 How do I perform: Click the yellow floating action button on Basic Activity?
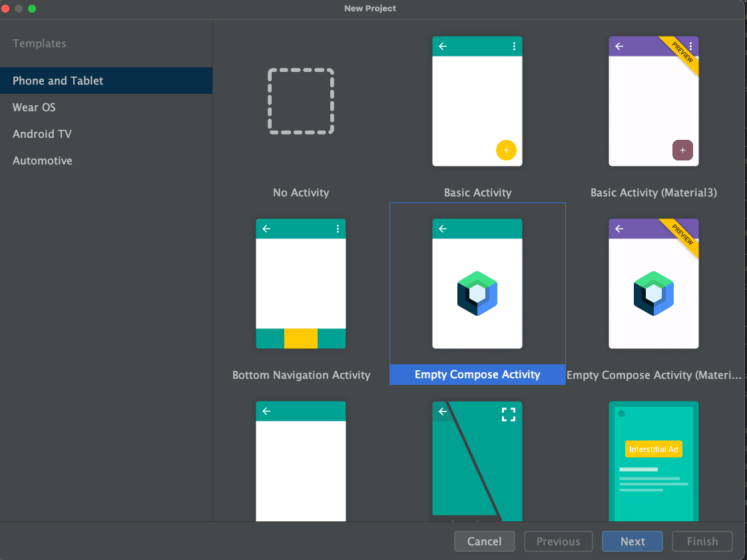point(507,150)
